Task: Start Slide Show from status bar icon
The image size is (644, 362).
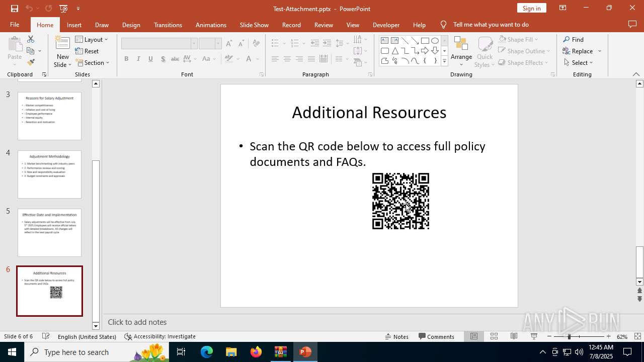Action: [534, 336]
